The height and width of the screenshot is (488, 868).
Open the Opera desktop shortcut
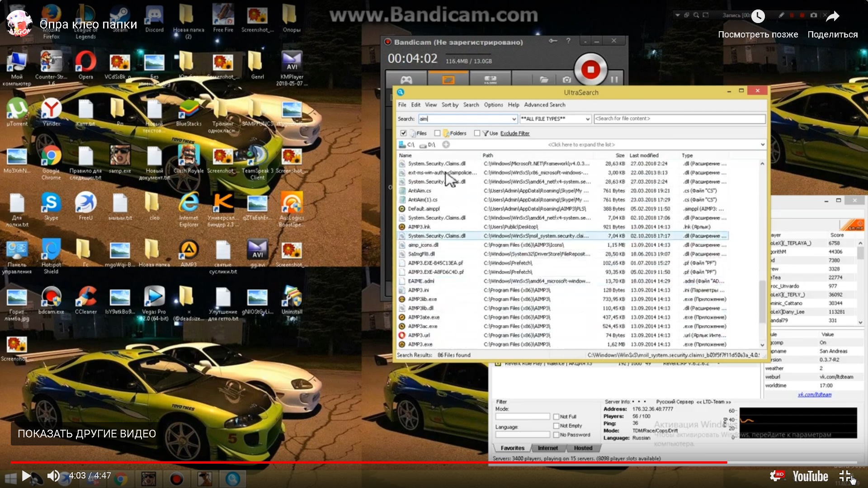[85, 66]
